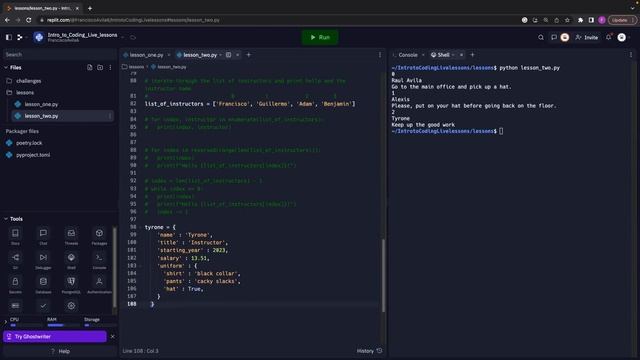
Task: Click the Try Ghostwriter button
Action: [x=55, y=337]
